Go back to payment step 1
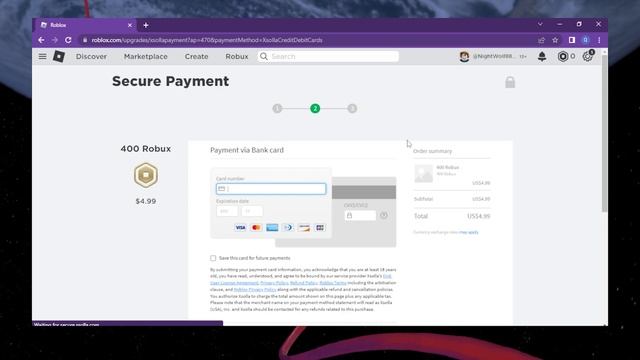 click(x=277, y=109)
